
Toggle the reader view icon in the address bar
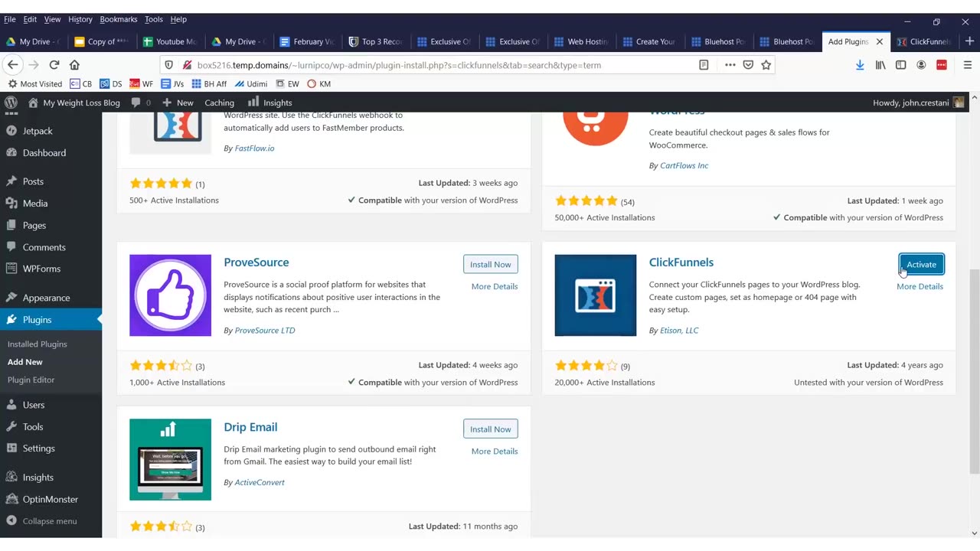pyautogui.click(x=704, y=65)
